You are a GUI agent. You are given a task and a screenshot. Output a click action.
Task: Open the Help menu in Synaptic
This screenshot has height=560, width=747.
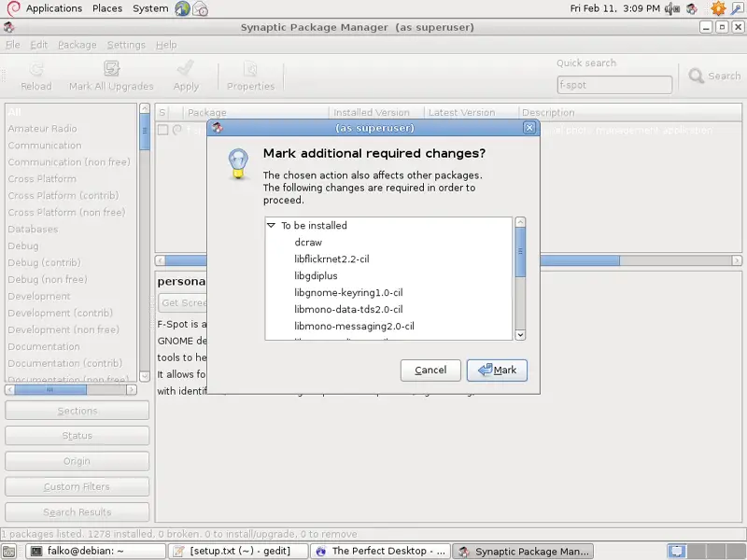click(x=166, y=45)
